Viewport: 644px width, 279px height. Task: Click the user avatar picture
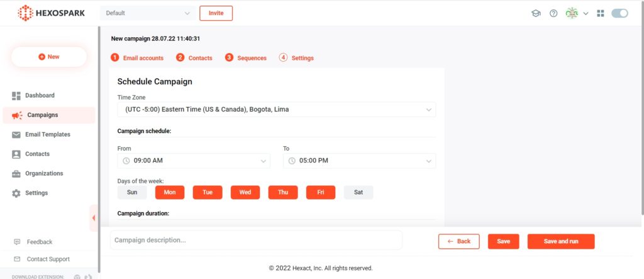(x=572, y=13)
